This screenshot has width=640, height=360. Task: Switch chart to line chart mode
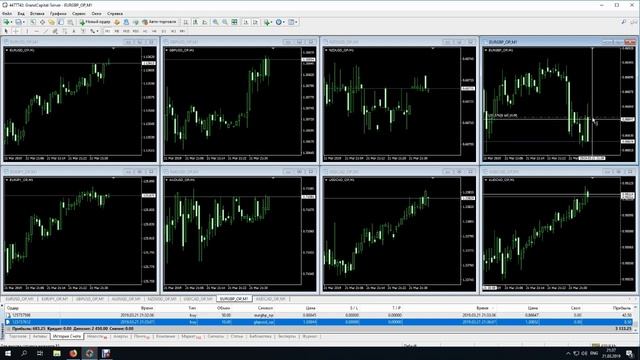click(x=204, y=22)
